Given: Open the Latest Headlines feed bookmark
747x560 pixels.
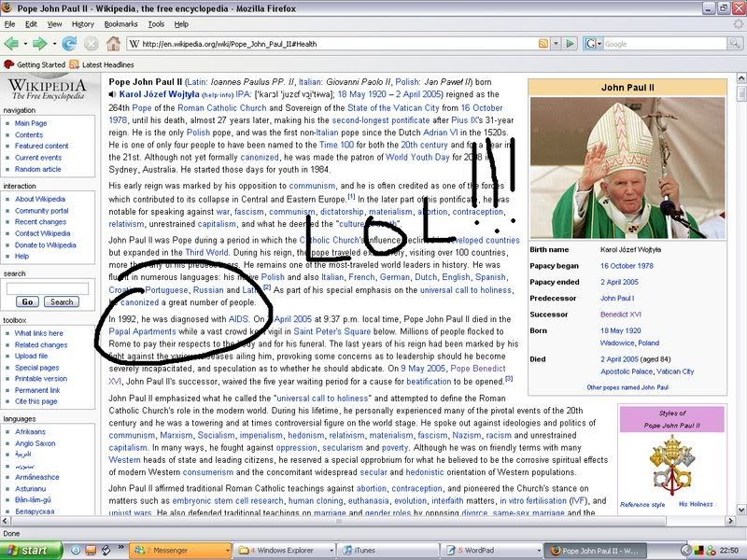Looking at the screenshot, I should click(102, 64).
